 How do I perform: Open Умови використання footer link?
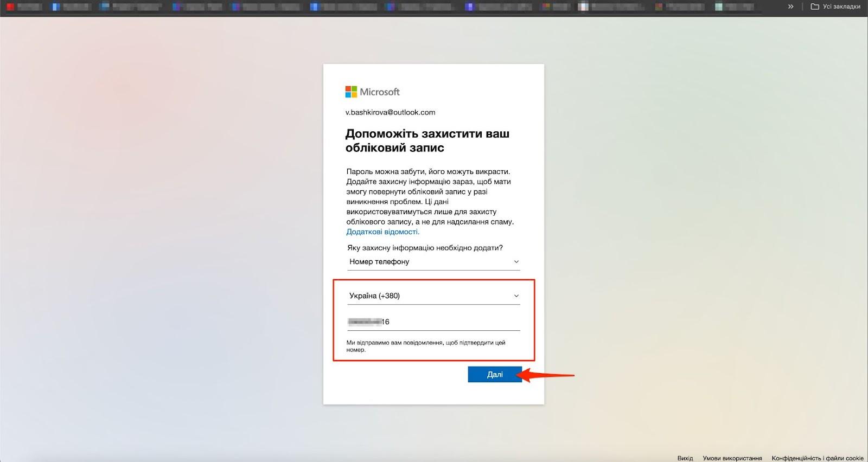click(x=732, y=458)
